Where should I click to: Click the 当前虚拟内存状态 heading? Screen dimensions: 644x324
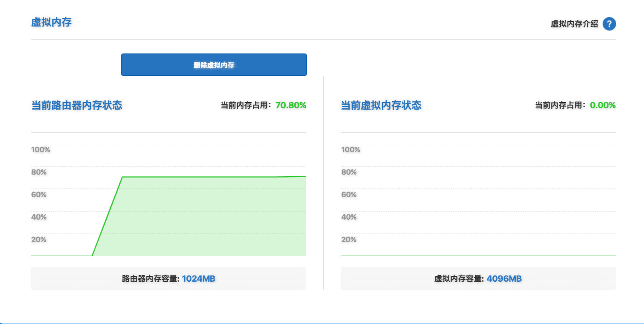pyautogui.click(x=381, y=105)
